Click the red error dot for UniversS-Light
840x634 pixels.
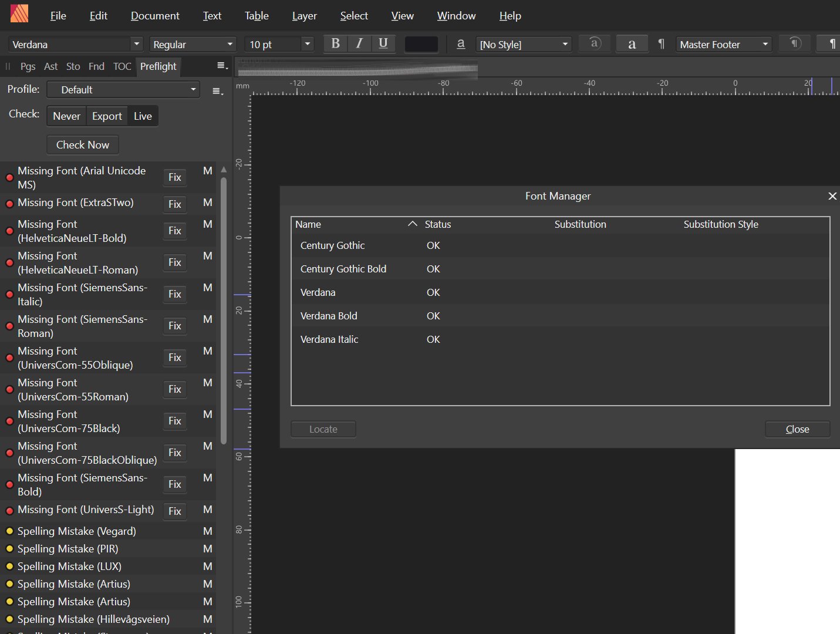click(9, 511)
